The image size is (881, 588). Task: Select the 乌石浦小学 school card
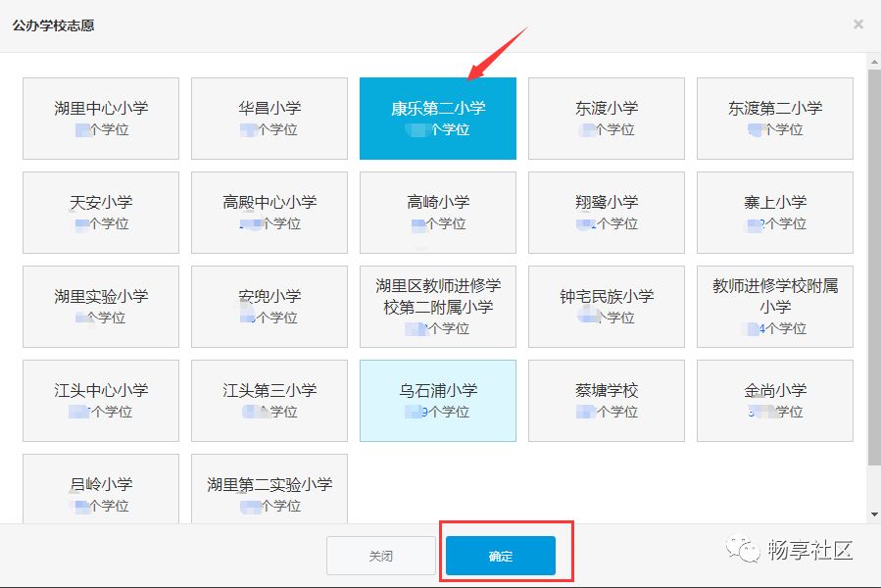pos(438,401)
